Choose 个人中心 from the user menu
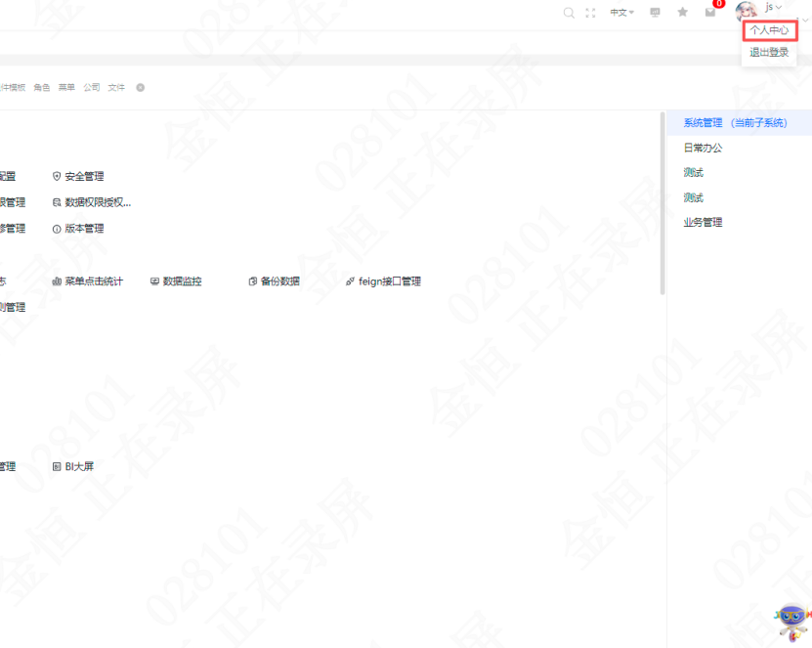Screen dimensions: 812x648 pyautogui.click(x=770, y=30)
